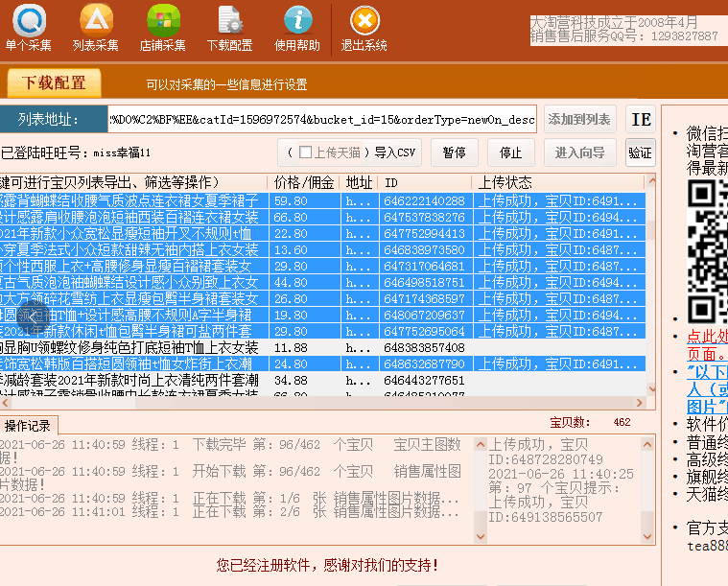This screenshot has width=728, height=586.
Task: Select the 下载配置 tab
Action: pyautogui.click(x=54, y=82)
